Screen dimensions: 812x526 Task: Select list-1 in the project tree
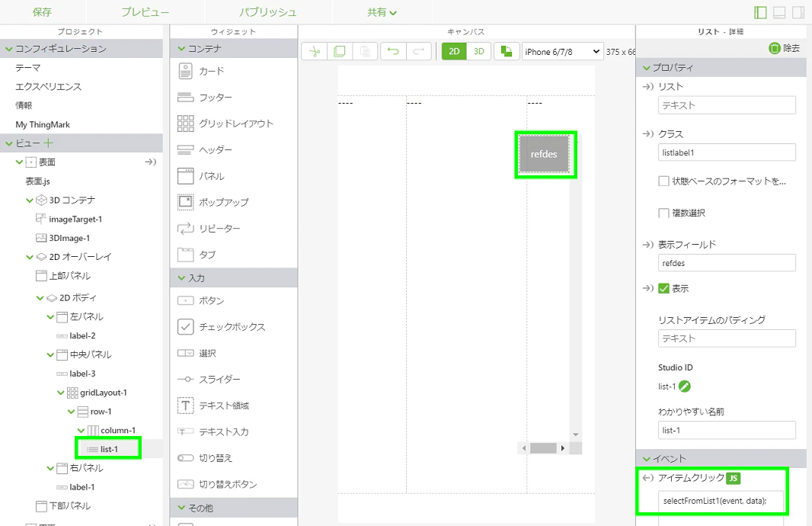[109, 449]
